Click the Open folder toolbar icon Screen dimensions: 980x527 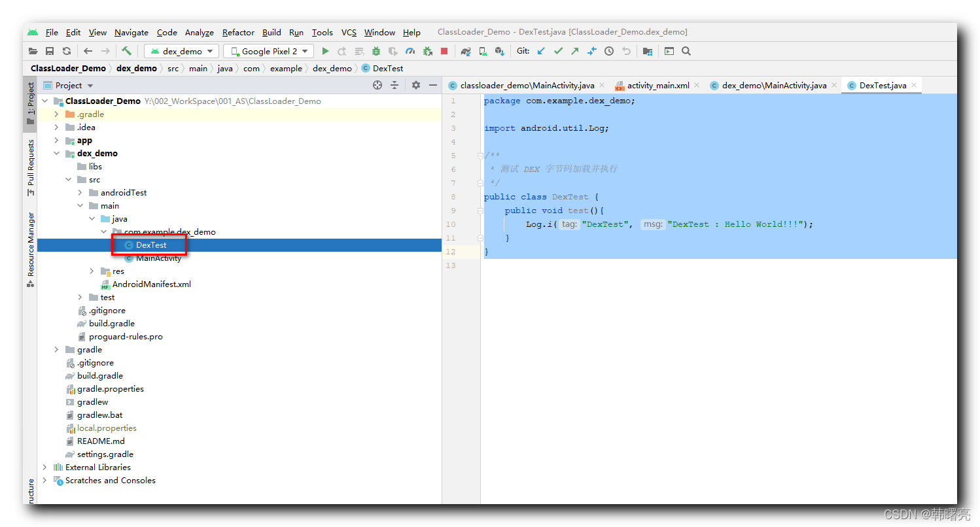[x=33, y=51]
